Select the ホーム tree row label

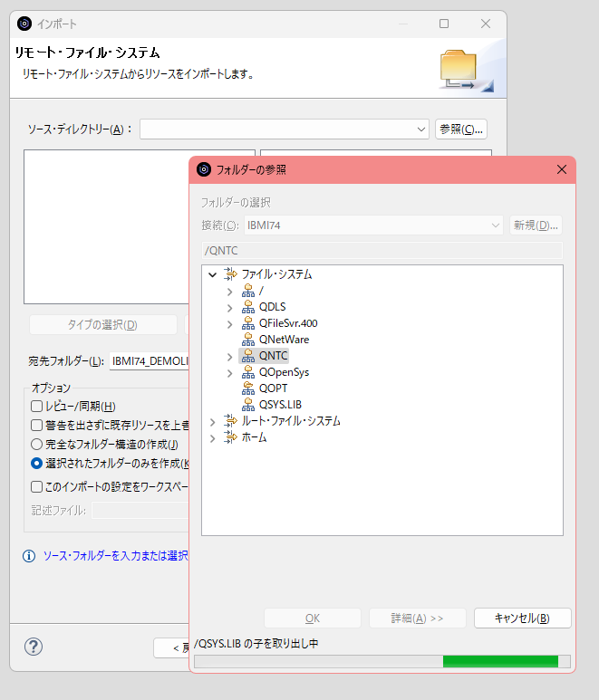pos(254,437)
